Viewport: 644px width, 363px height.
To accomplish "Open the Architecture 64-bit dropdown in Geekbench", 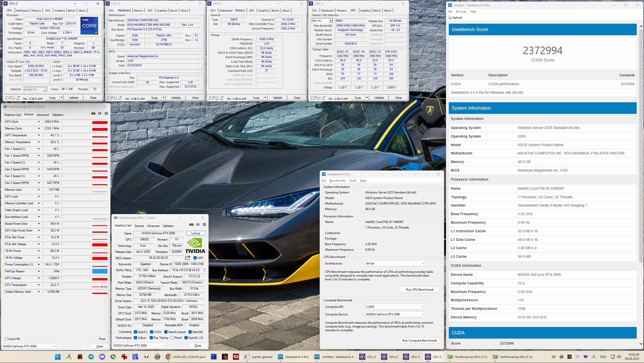I will [x=395, y=263].
